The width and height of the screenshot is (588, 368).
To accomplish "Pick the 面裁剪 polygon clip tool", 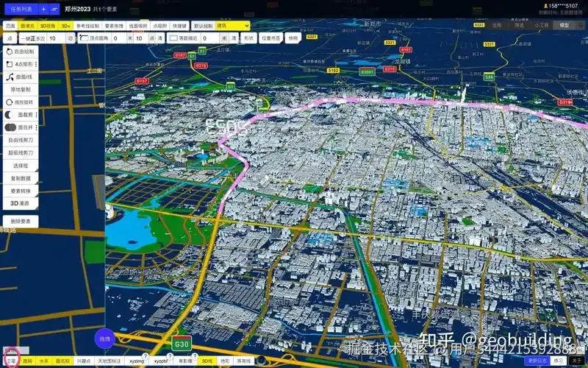I will pos(19,115).
